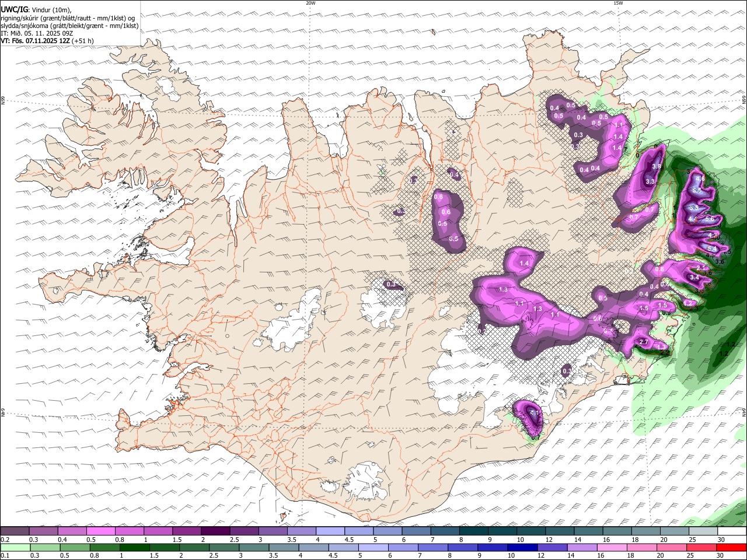Select the bright red swatch labelled 30 in the lower legend
The width and height of the screenshot is (747, 560).
(x=731, y=547)
